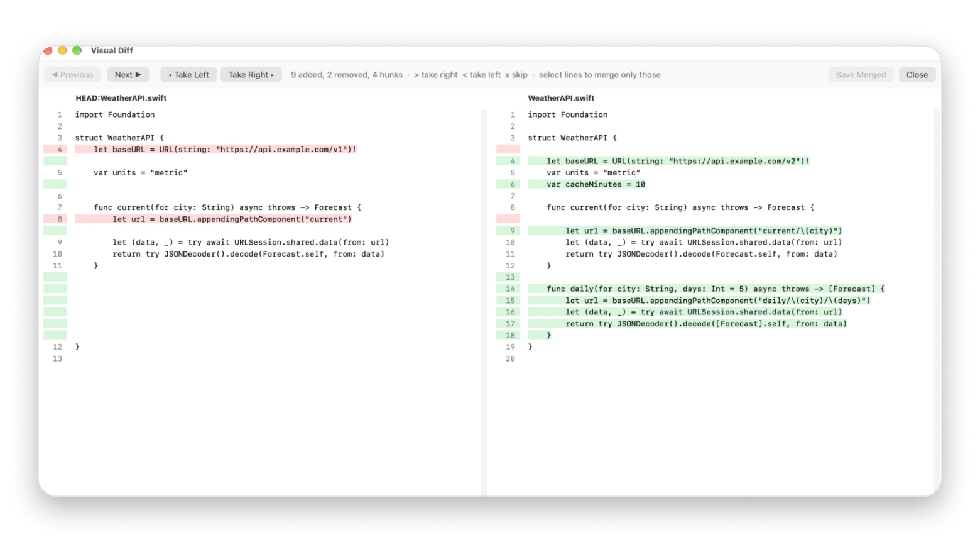The height and width of the screenshot is (547, 980).
Task: Click the left pane vertical scrollbar
Action: [x=484, y=302]
